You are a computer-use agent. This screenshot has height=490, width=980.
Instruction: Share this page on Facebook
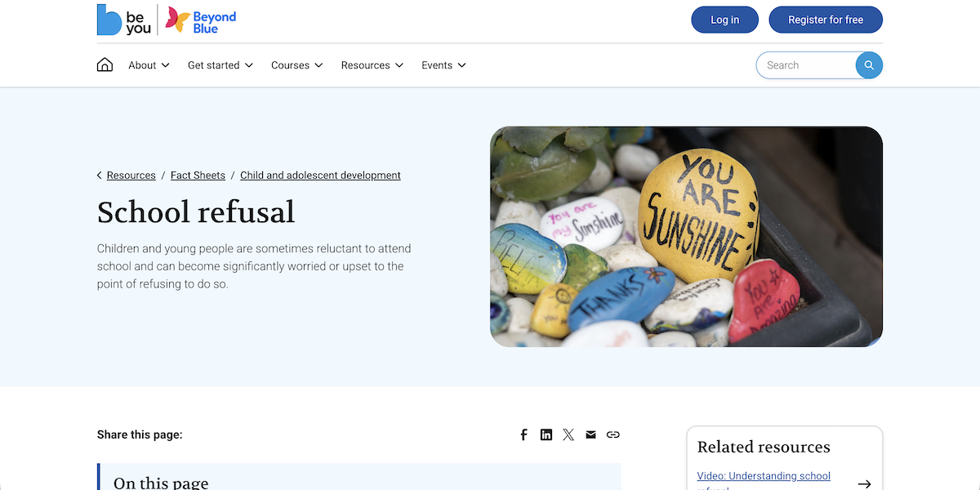pyautogui.click(x=524, y=434)
